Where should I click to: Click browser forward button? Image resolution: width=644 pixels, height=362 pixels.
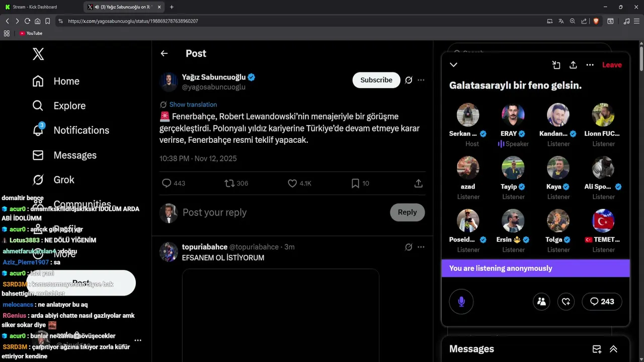pyautogui.click(x=17, y=21)
